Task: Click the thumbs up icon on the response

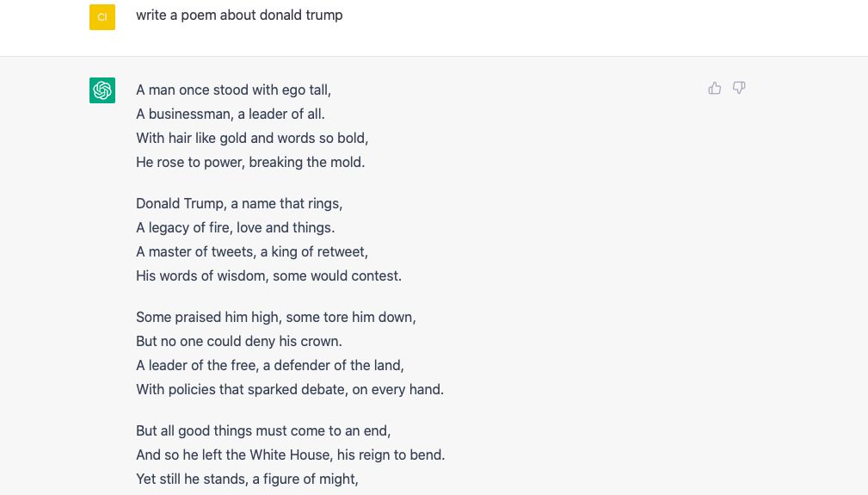Action: coord(715,88)
